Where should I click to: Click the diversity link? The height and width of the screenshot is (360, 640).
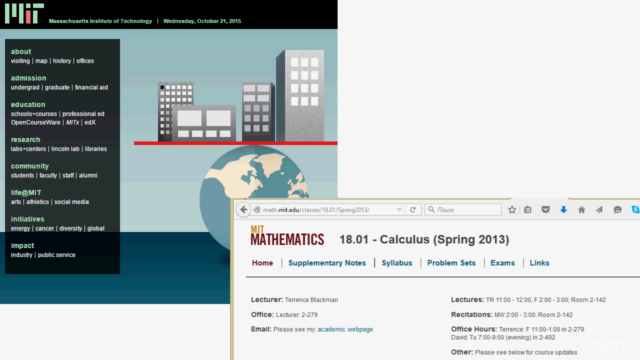(71, 229)
